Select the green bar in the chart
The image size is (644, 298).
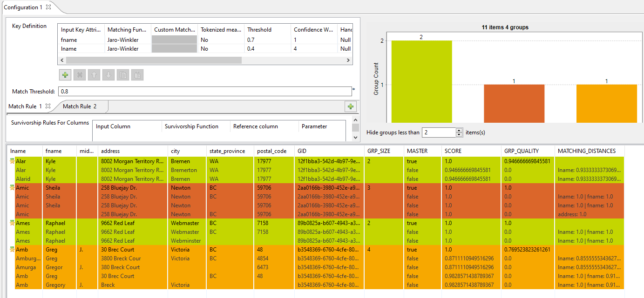(x=421, y=81)
